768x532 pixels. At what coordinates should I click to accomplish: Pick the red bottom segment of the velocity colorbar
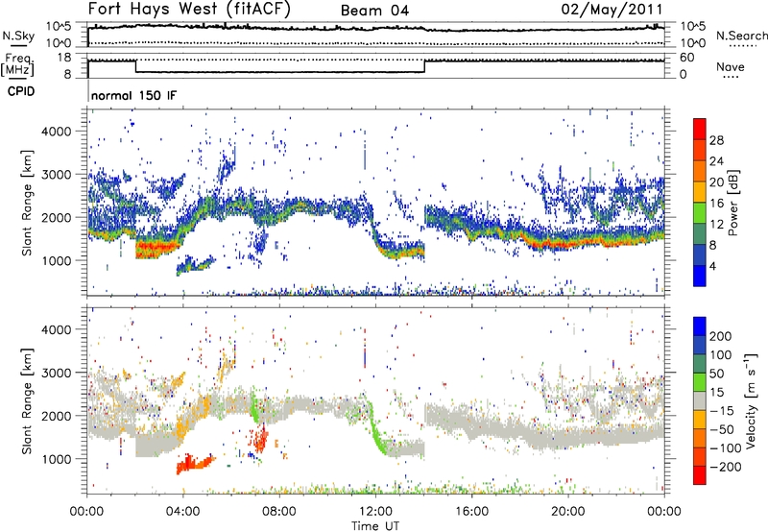pyautogui.click(x=700, y=475)
